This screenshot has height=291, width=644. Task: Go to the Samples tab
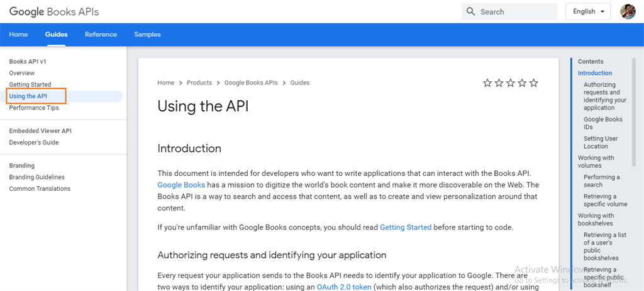147,35
